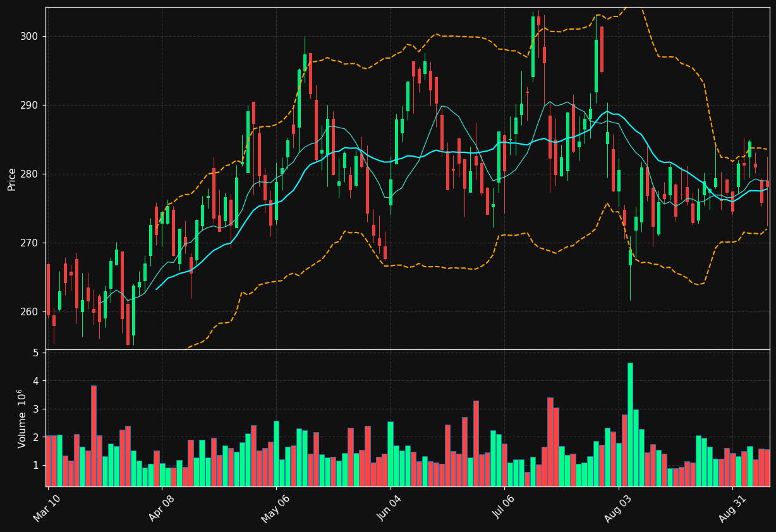Click the 'Price' y-axis label

tap(12, 179)
